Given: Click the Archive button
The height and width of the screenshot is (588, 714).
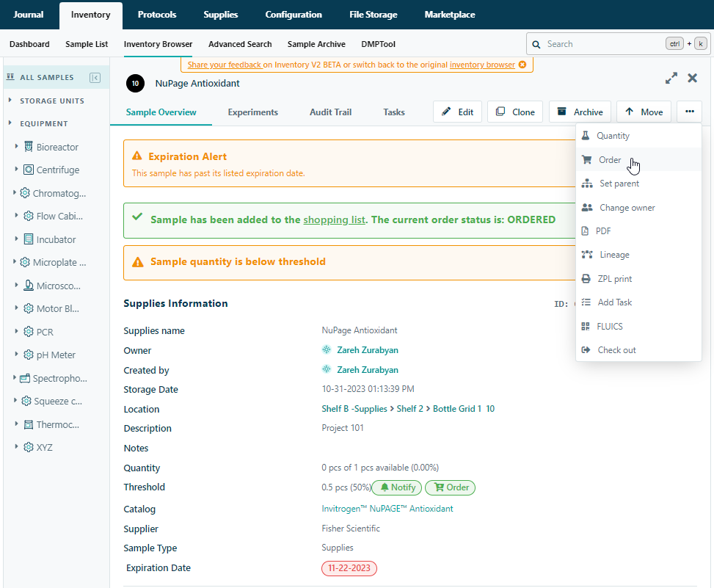Looking at the screenshot, I should coord(580,112).
